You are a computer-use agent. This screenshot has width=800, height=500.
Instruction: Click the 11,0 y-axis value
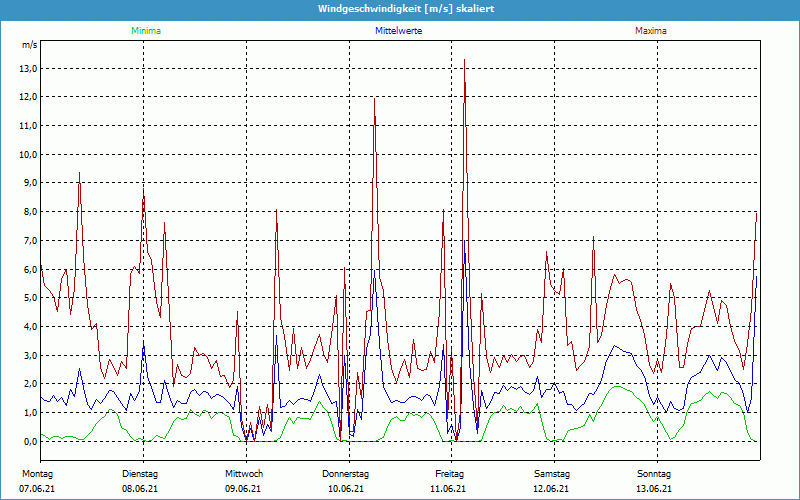coord(28,126)
